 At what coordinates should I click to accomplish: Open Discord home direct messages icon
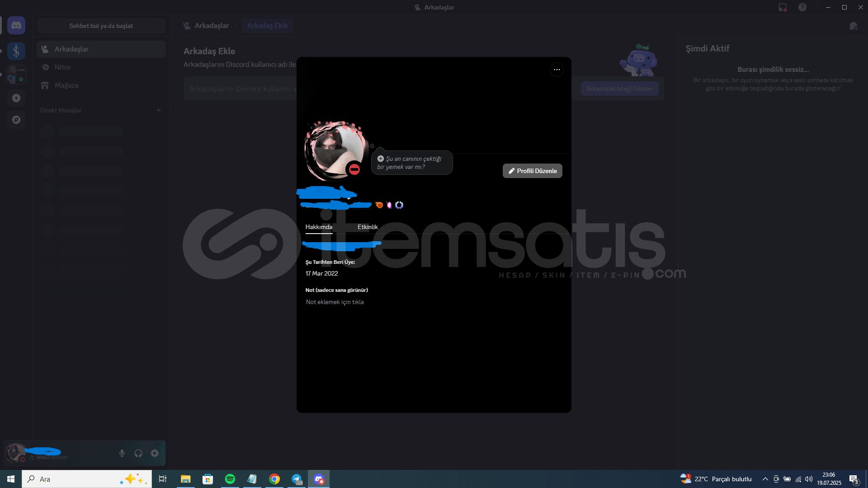(x=16, y=26)
